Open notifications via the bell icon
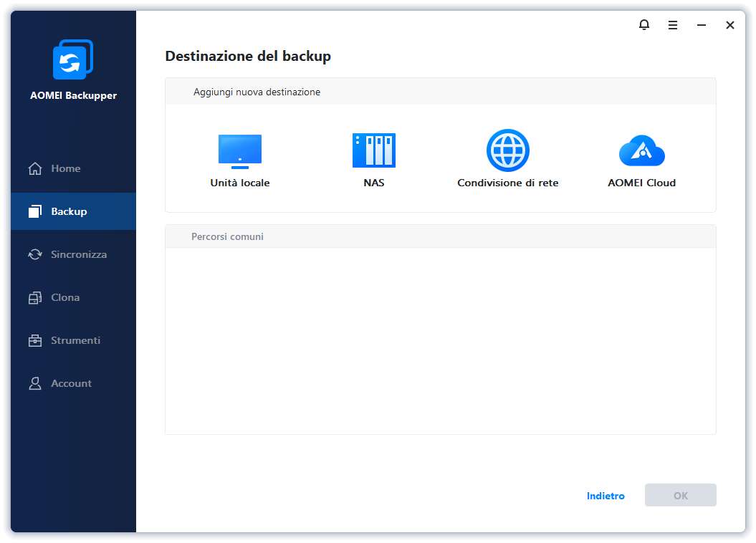Screen dimensions: 756x543 (644, 25)
